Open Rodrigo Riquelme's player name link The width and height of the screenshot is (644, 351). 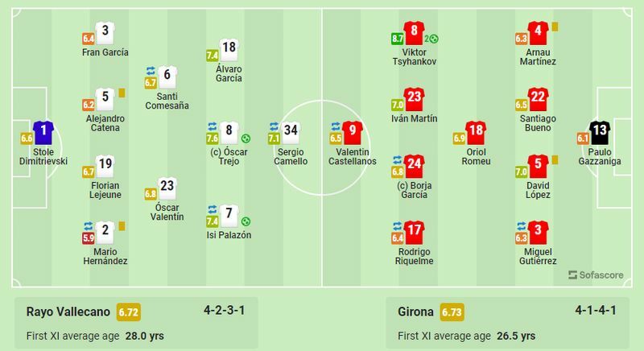[x=415, y=255]
